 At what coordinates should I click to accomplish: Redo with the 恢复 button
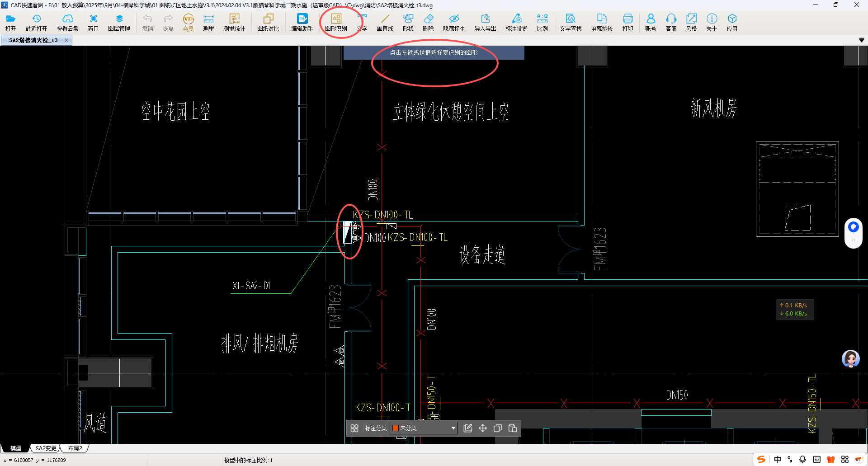click(168, 22)
